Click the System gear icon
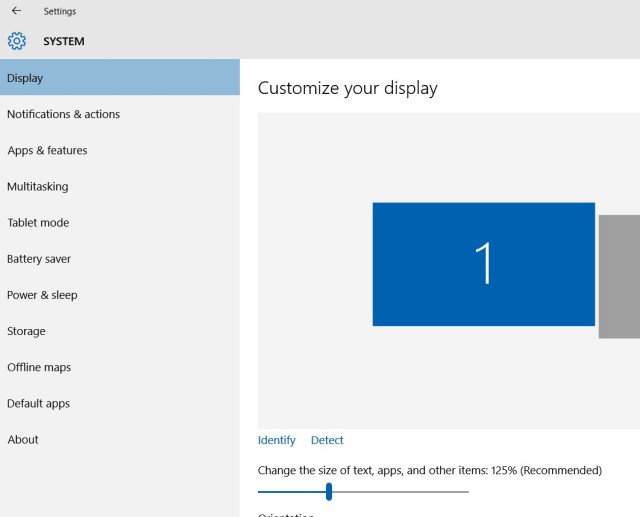The width and height of the screenshot is (640, 517). click(16, 41)
